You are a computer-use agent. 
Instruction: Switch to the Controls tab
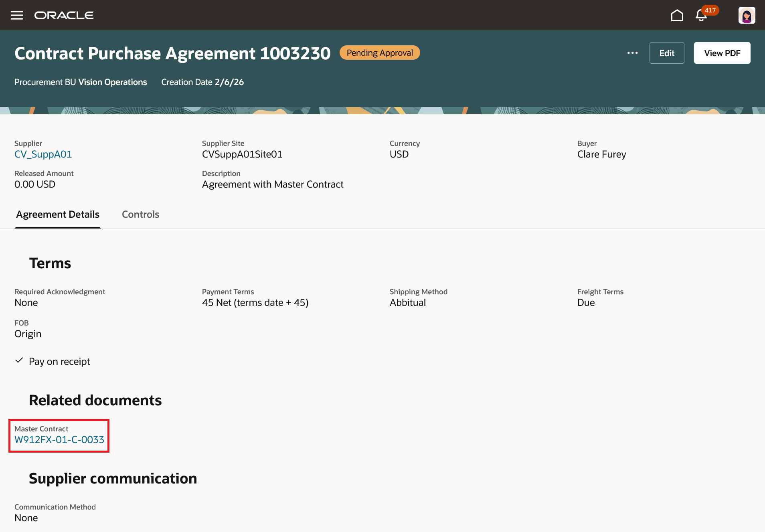(140, 214)
